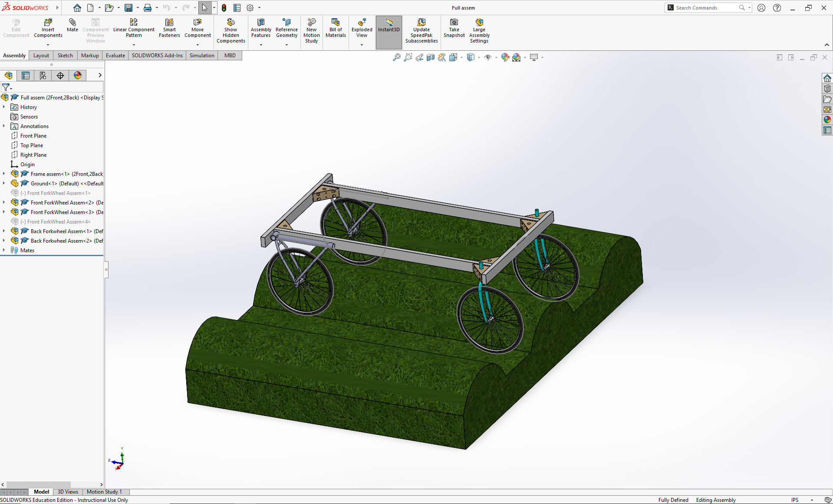Select the Smart Fasteners tool
Screen dimensions: 833x504
(x=169, y=27)
